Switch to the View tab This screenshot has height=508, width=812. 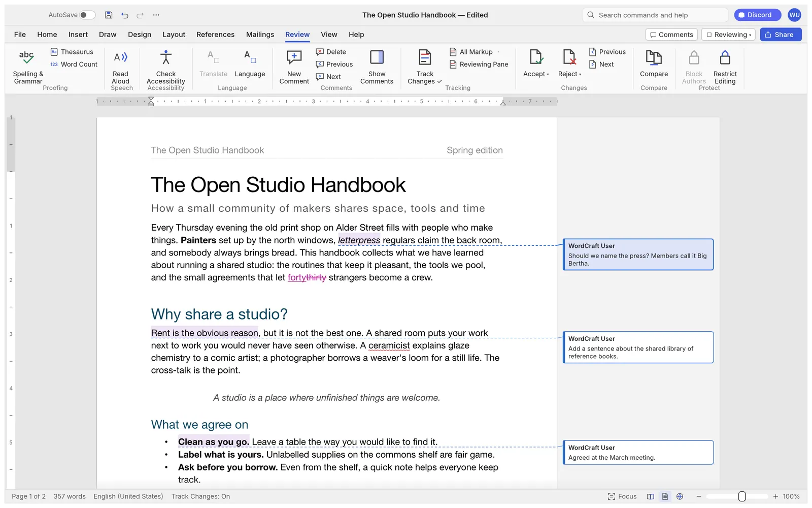(x=329, y=35)
